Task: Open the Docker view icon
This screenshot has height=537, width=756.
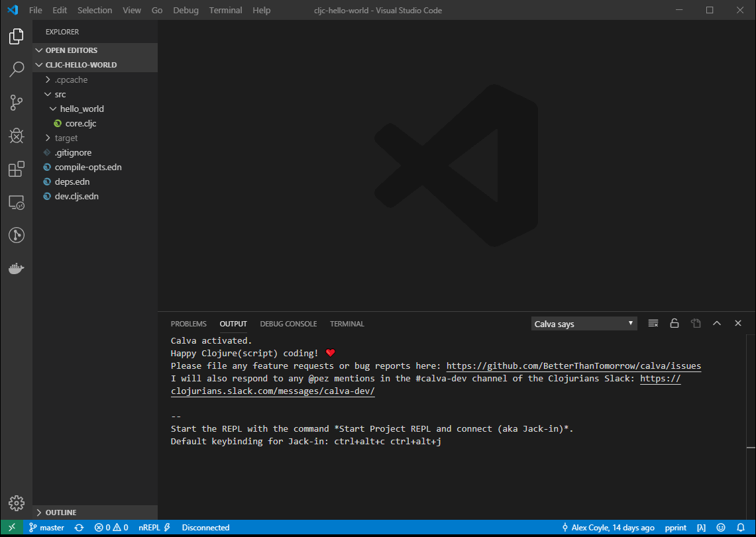Action: point(17,268)
